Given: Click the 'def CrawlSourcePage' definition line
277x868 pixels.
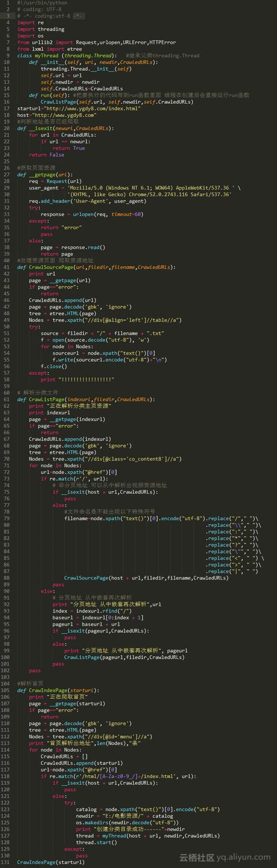Looking at the screenshot, I should pyautogui.click(x=95, y=267).
